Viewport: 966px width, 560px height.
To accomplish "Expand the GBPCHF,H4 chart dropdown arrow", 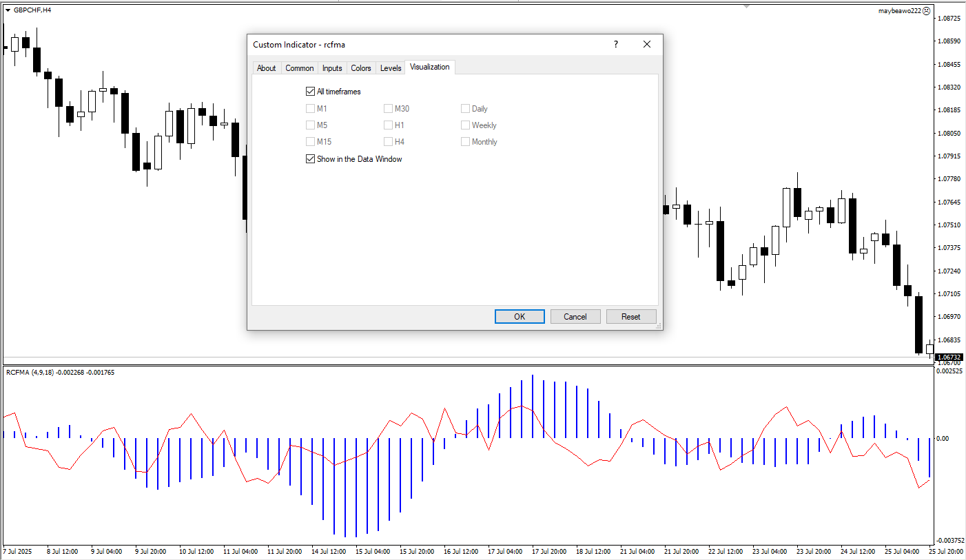I will click(8, 10).
